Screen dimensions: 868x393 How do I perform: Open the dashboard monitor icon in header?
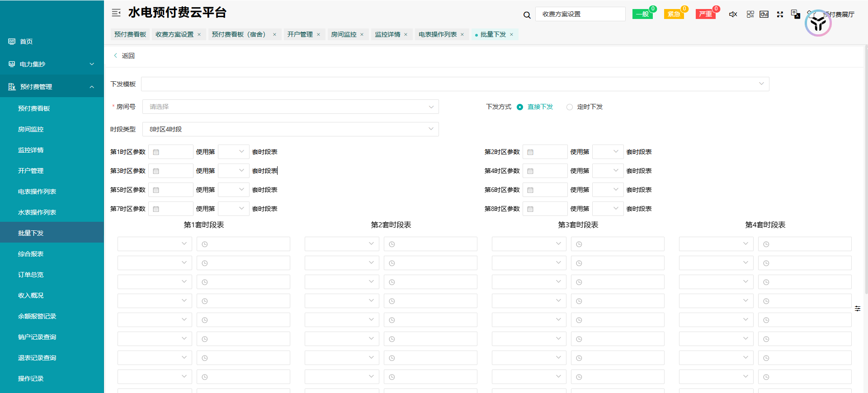(764, 14)
